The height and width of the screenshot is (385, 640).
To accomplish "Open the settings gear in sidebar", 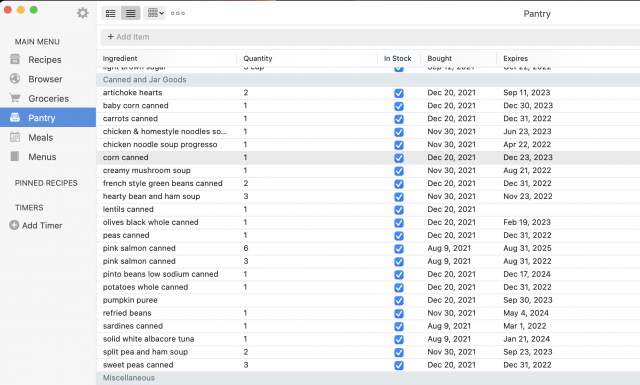I will [x=82, y=13].
